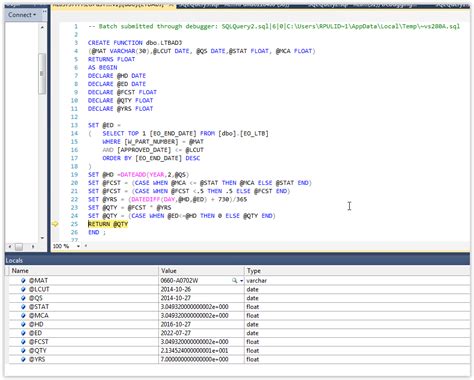This screenshot has width=474, height=380.
Task: Click the DECLARE @FCST FLOAT line
Action: [x=122, y=92]
